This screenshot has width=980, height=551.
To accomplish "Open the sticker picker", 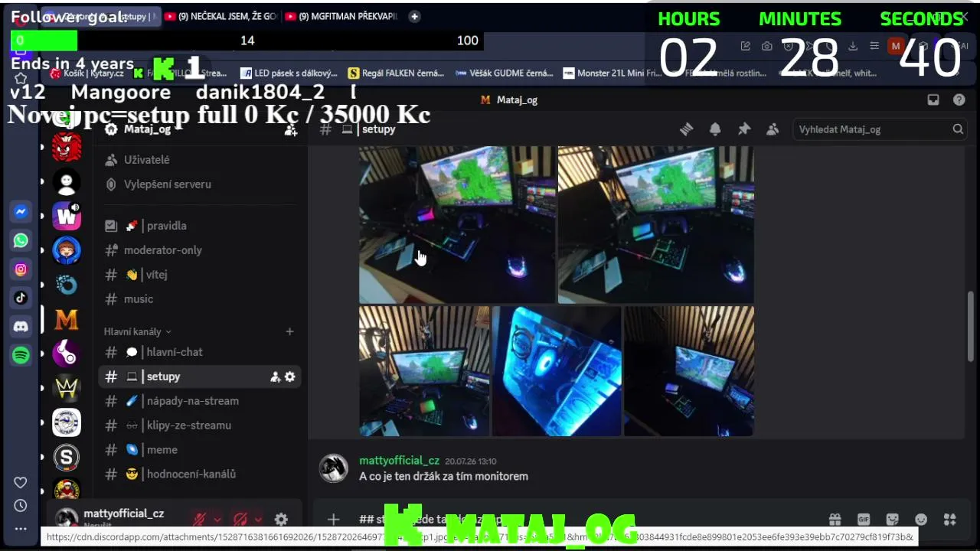I will 892,520.
